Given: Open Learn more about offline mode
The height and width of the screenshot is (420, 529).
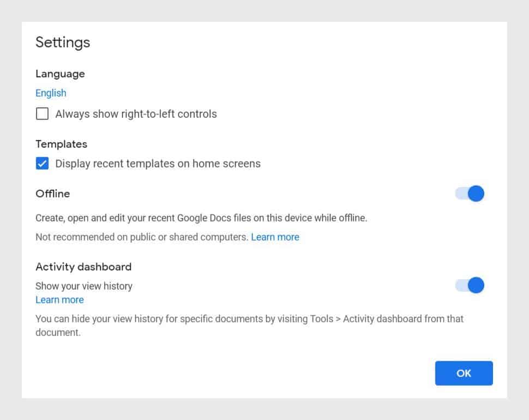Looking at the screenshot, I should tap(275, 237).
